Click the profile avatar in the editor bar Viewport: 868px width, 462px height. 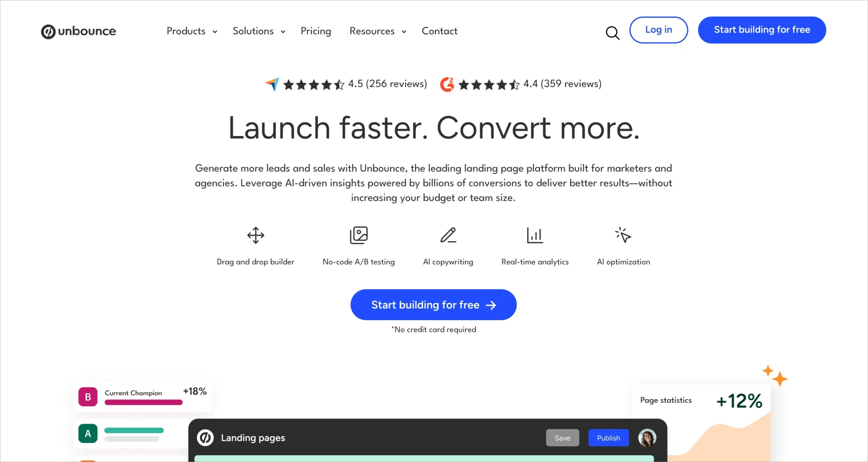pyautogui.click(x=647, y=438)
